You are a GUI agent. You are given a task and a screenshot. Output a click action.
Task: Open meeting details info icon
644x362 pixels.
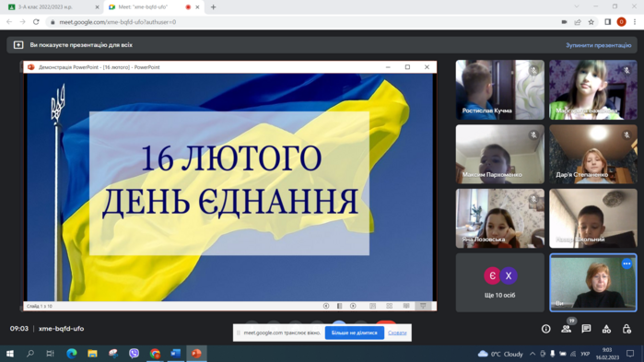pyautogui.click(x=545, y=329)
